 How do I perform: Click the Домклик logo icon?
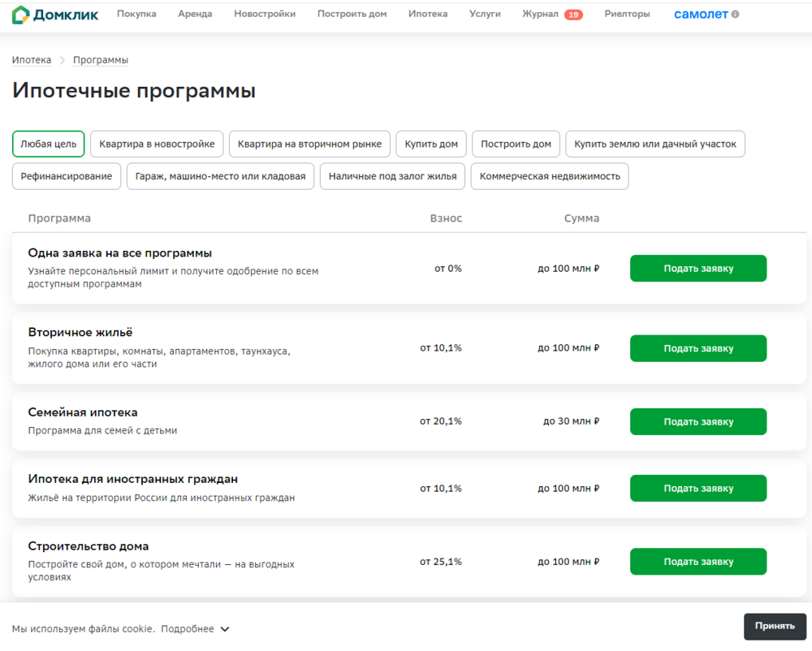click(x=20, y=15)
